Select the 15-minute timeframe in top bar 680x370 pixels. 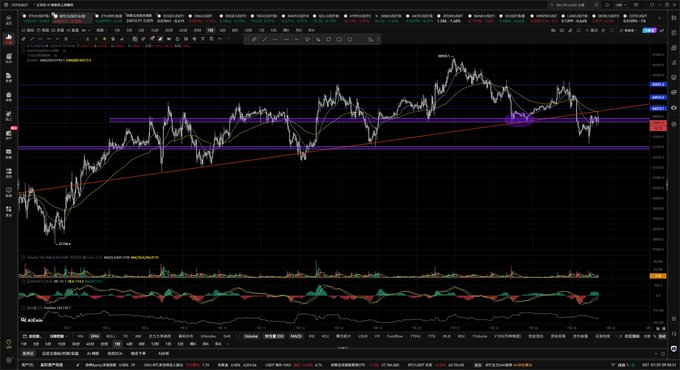click(x=154, y=30)
